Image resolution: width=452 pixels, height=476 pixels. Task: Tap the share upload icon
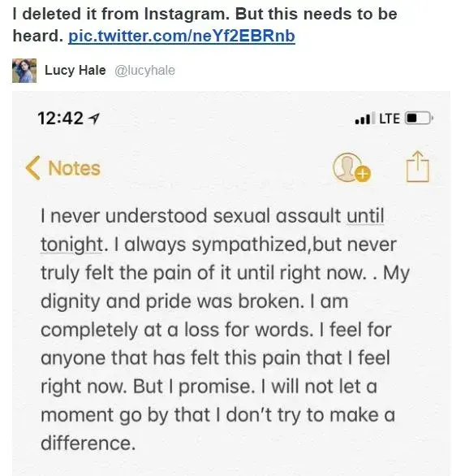(418, 167)
